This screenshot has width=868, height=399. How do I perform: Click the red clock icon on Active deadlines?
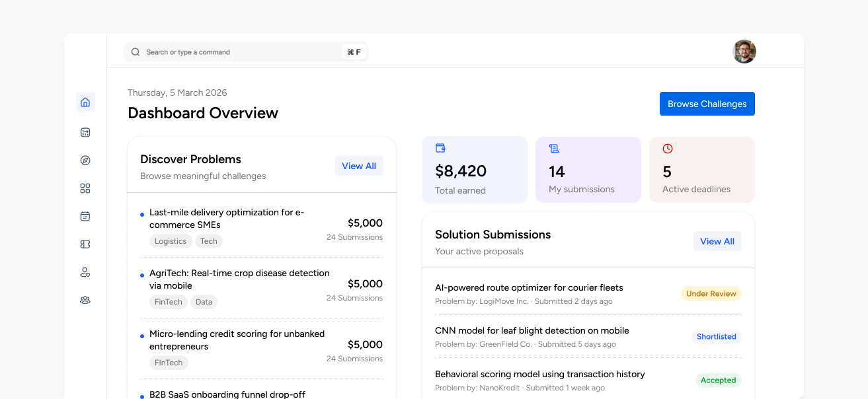668,149
